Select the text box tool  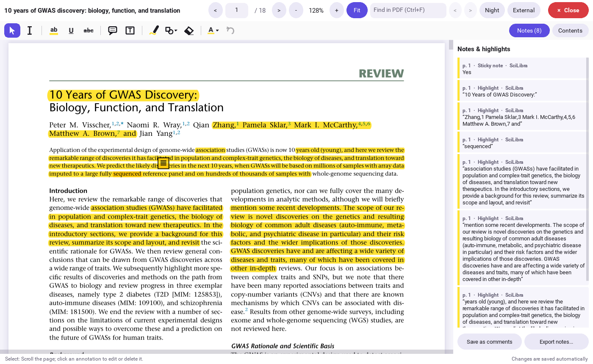pyautogui.click(x=130, y=30)
